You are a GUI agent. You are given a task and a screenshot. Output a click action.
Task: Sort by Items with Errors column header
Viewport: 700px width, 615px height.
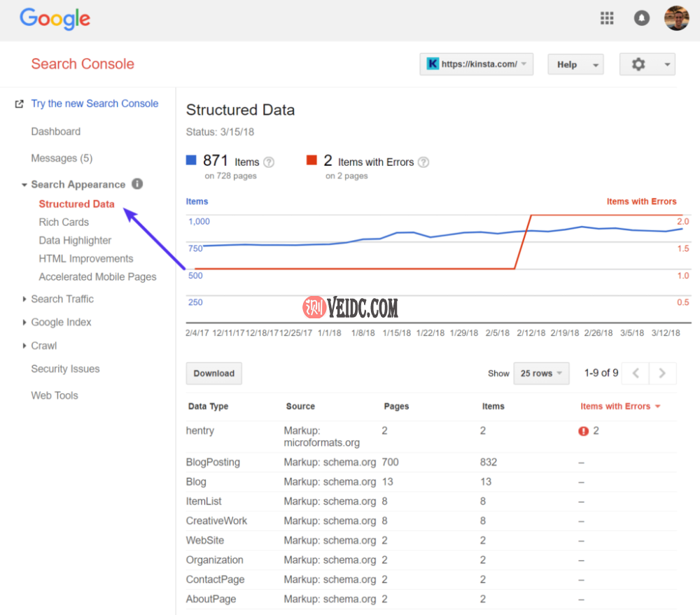point(615,406)
